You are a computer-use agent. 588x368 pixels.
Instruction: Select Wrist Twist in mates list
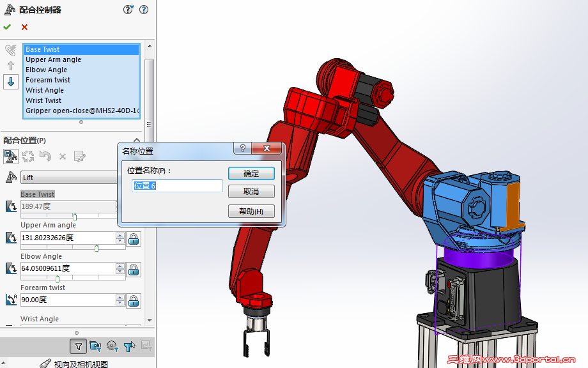81,100
